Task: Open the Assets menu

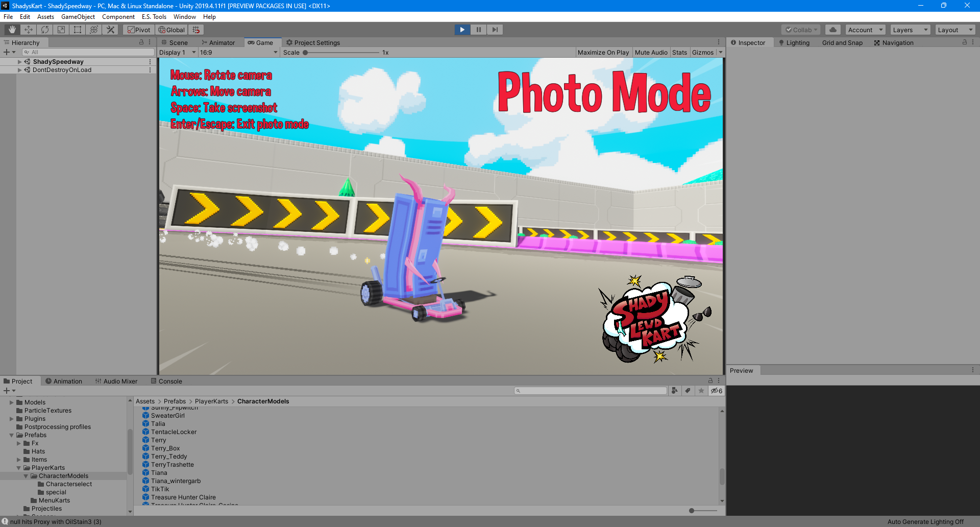Action: [45, 17]
